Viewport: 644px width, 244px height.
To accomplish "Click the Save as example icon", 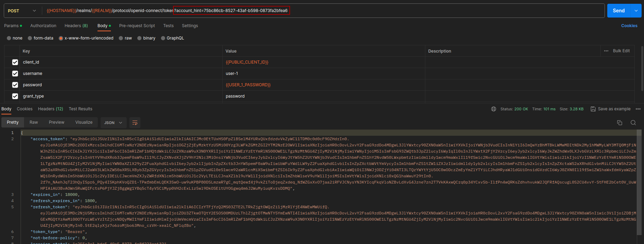I will pos(593,109).
